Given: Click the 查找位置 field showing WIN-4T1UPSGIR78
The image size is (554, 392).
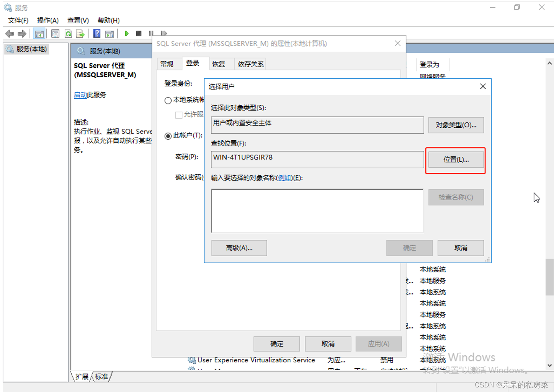Looking at the screenshot, I should [x=317, y=159].
